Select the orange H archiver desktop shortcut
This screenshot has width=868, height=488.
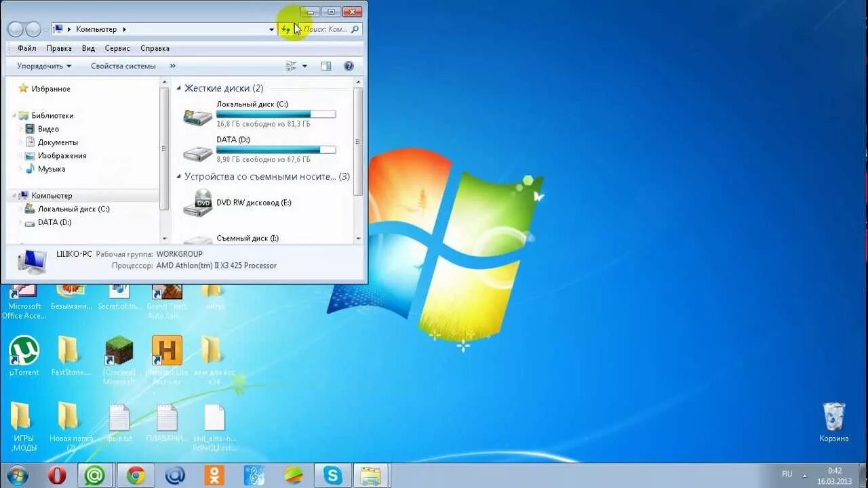(167, 360)
